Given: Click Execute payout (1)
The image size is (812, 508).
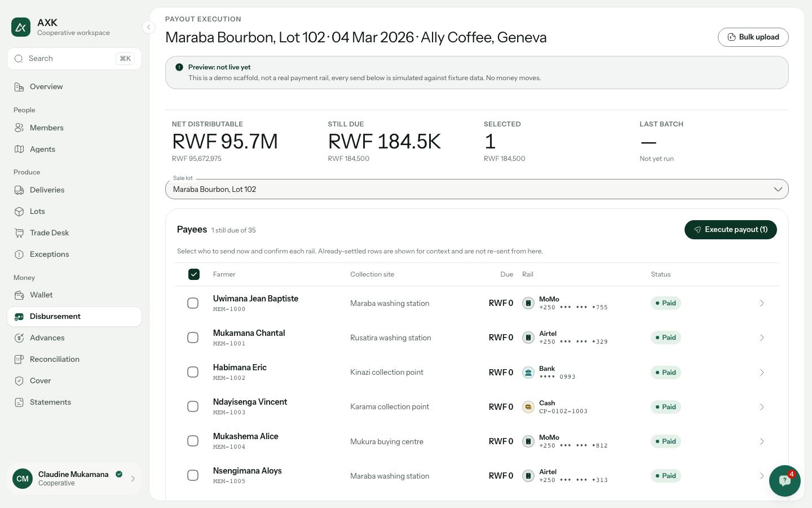Looking at the screenshot, I should pos(731,230).
